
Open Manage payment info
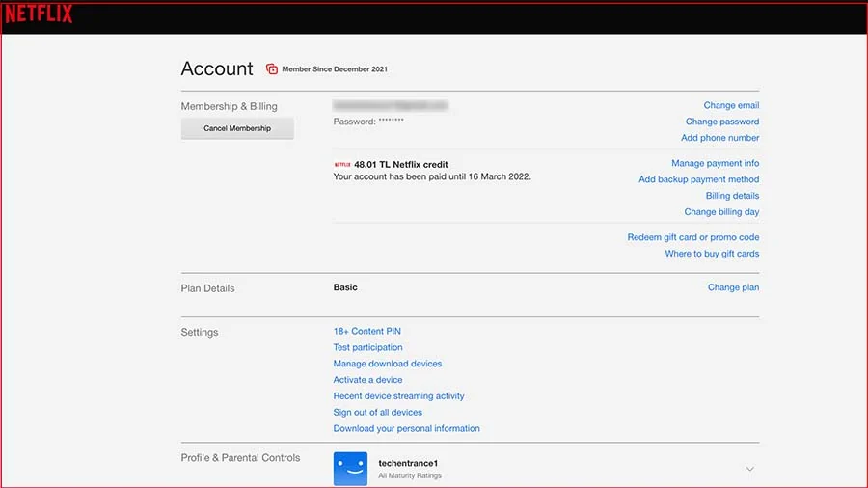tap(716, 163)
